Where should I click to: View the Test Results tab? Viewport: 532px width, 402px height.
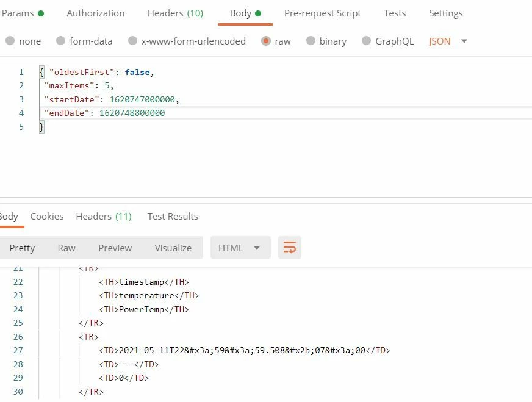[173, 217]
